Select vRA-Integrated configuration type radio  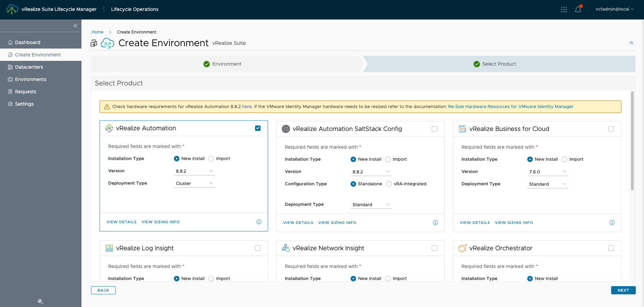tap(389, 184)
